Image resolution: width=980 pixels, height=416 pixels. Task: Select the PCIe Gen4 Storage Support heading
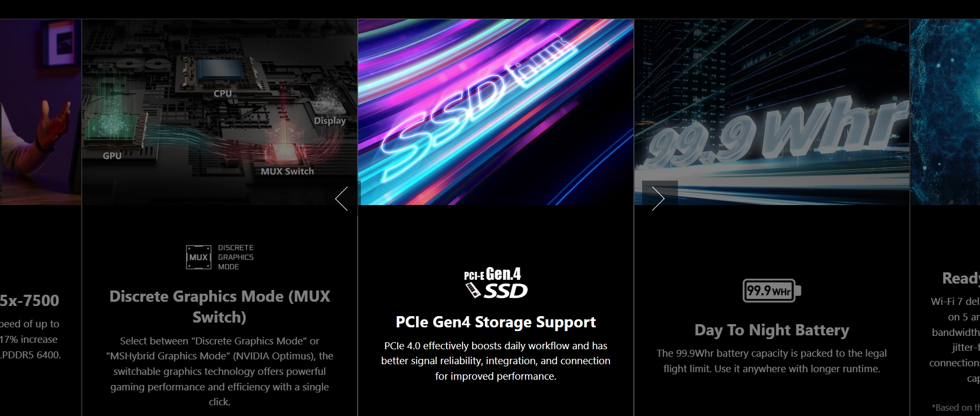(x=496, y=322)
